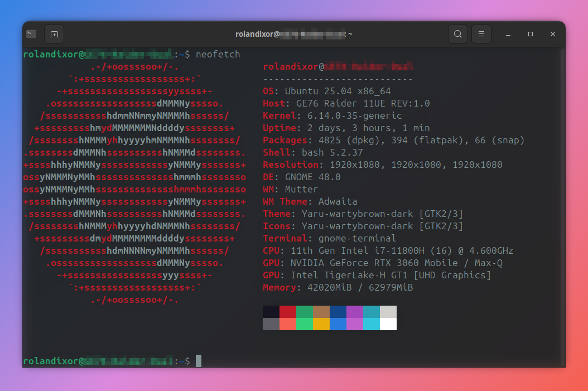Open the terminal search
Screen dimensions: 588x391
[x=457, y=34]
